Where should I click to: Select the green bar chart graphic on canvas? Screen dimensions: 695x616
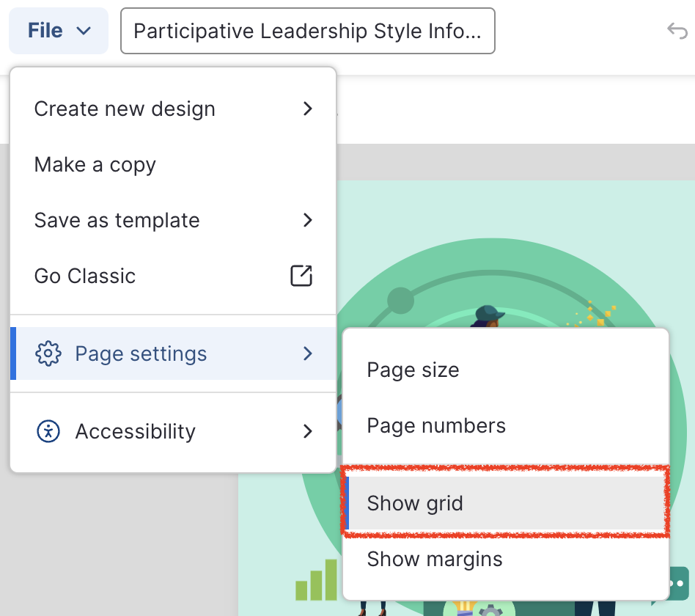pos(316,580)
